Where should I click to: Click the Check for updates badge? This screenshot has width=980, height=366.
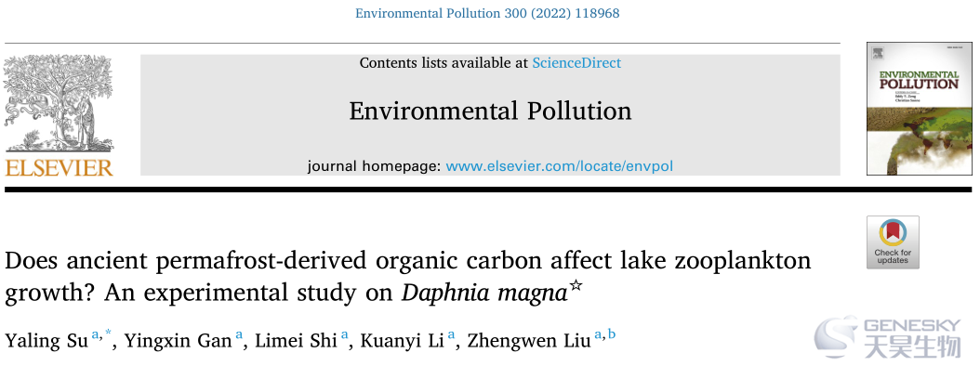(893, 242)
